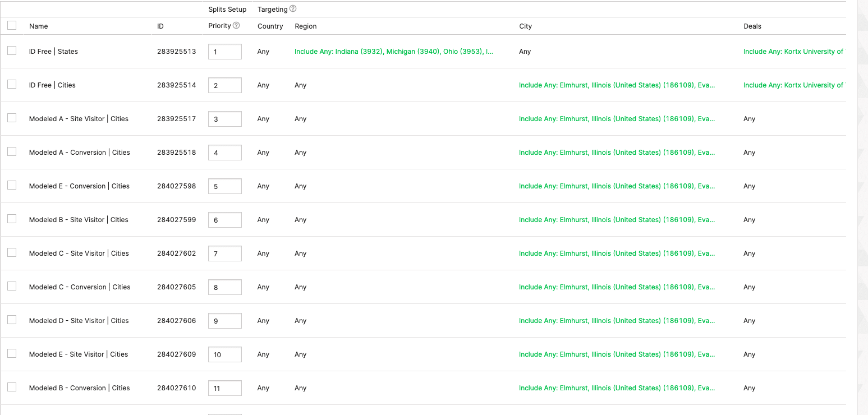Tick the Modeled D - Site Visitor checkbox
868x415 pixels.
click(x=12, y=320)
